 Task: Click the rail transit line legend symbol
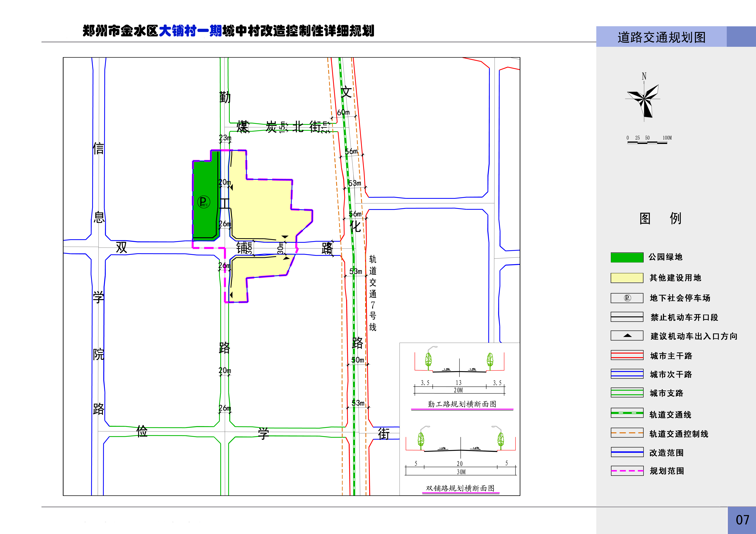pos(627,413)
